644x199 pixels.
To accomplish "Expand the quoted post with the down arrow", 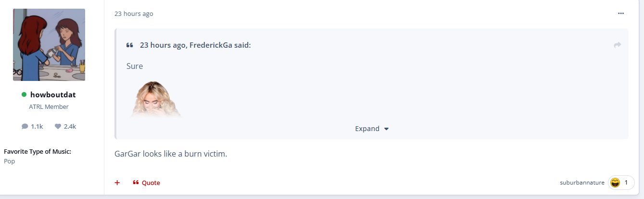I will [386, 129].
